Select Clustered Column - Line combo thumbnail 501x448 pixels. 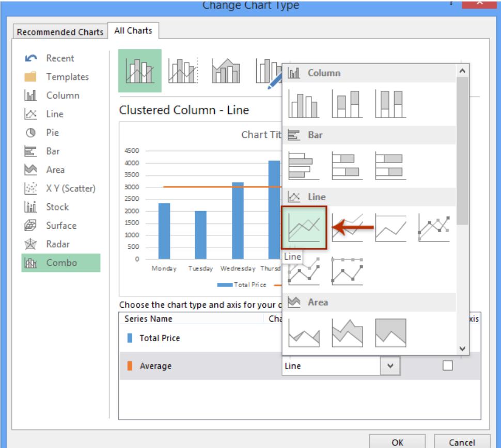(139, 71)
